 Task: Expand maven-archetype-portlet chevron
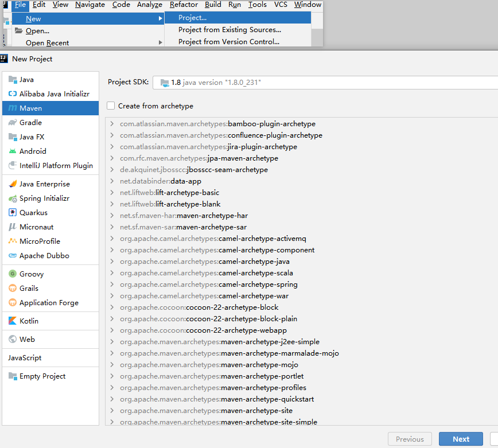pos(112,376)
